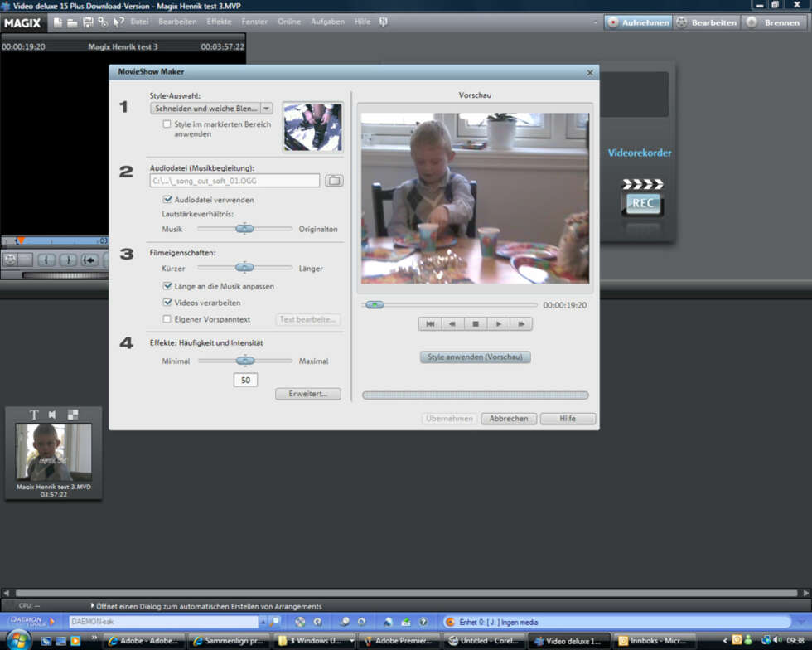Click the icon right of the Hilfe menu

pos(383,22)
